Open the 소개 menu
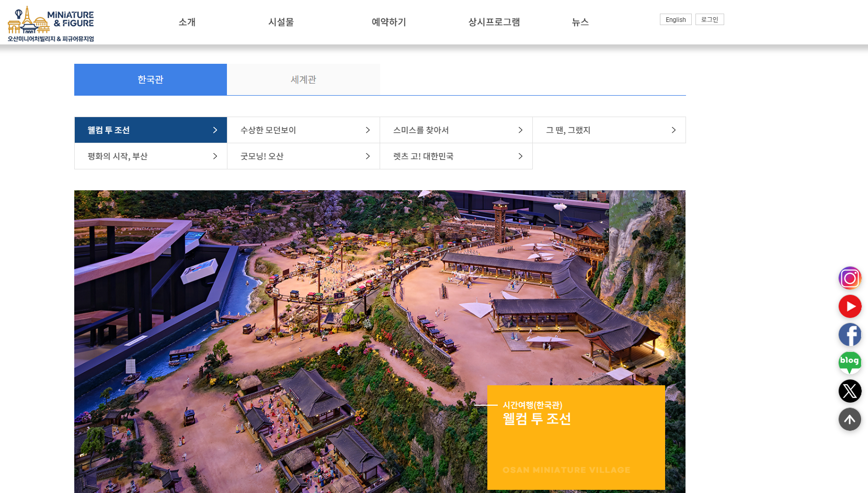Screen dimensions: 868x493 (x=187, y=22)
